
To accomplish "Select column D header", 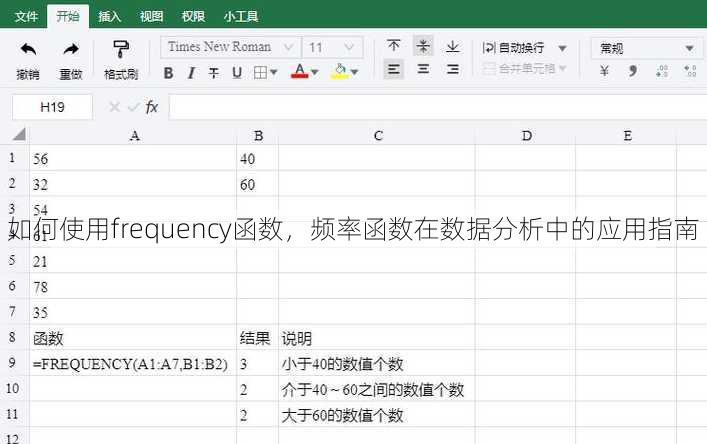I will pyautogui.click(x=526, y=136).
